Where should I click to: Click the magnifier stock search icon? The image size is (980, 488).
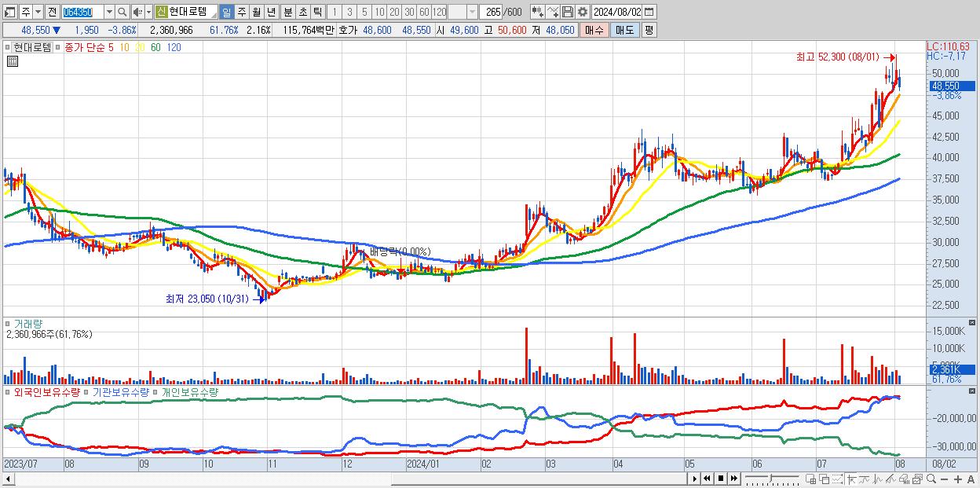coord(122,12)
